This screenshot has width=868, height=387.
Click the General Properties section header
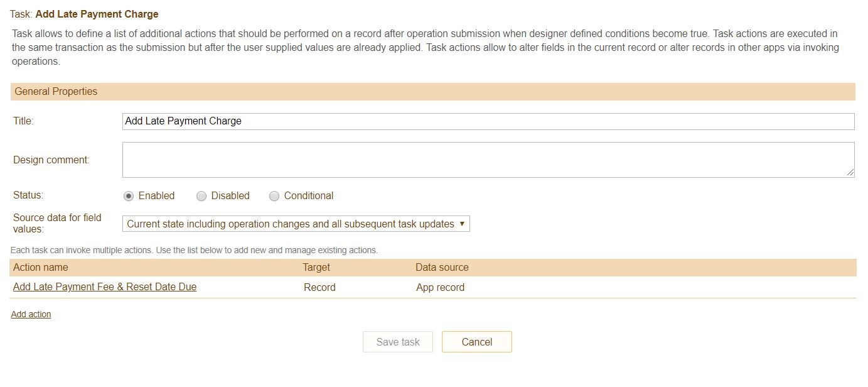click(56, 92)
